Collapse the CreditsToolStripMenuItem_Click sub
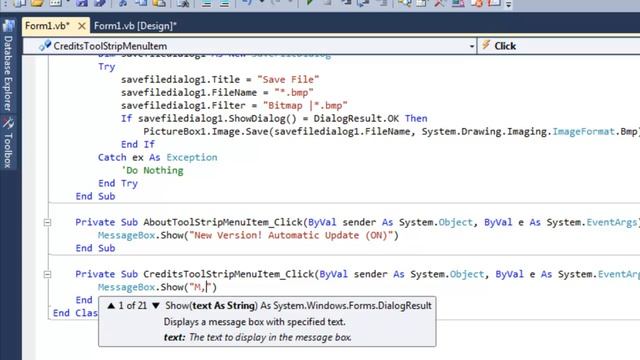The image size is (640, 360). point(47,274)
